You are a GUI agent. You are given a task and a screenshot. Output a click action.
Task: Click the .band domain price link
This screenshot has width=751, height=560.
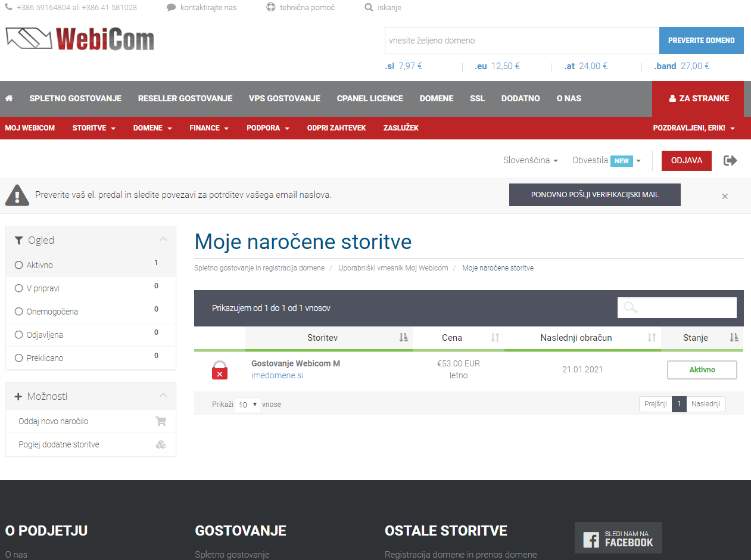[681, 66]
